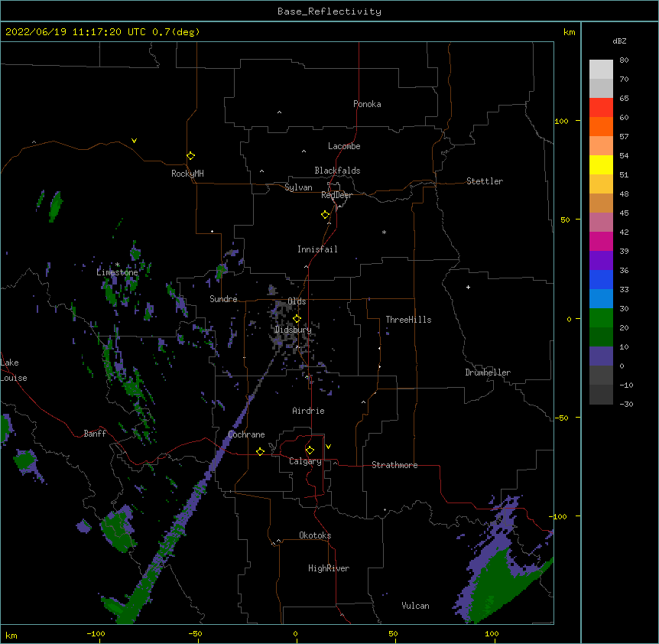This screenshot has width=659, height=644.
Task: Click the gray clutter echoes around Didsbury
Action: [290, 332]
